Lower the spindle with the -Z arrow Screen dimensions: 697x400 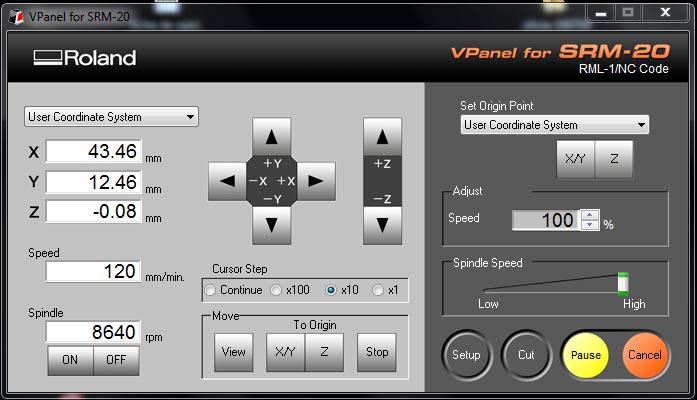382,225
